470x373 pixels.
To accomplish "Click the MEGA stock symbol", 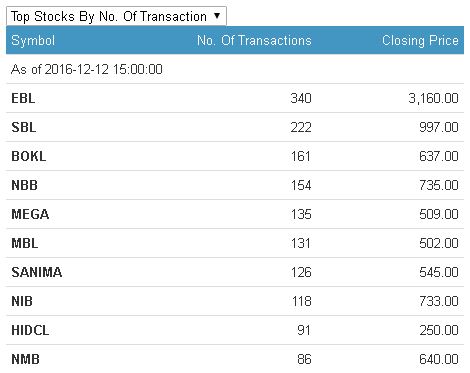I will coord(30,214).
